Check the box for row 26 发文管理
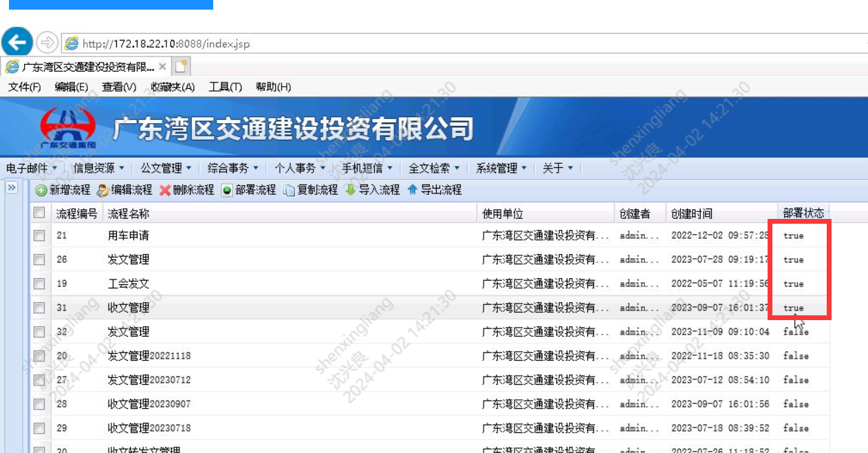Screen dimensions: 868x453 pyautogui.click(x=39, y=260)
